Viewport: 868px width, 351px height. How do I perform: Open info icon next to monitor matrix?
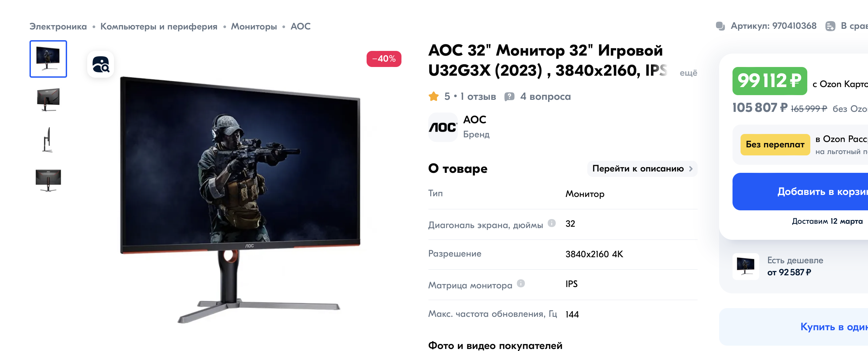pos(521,283)
